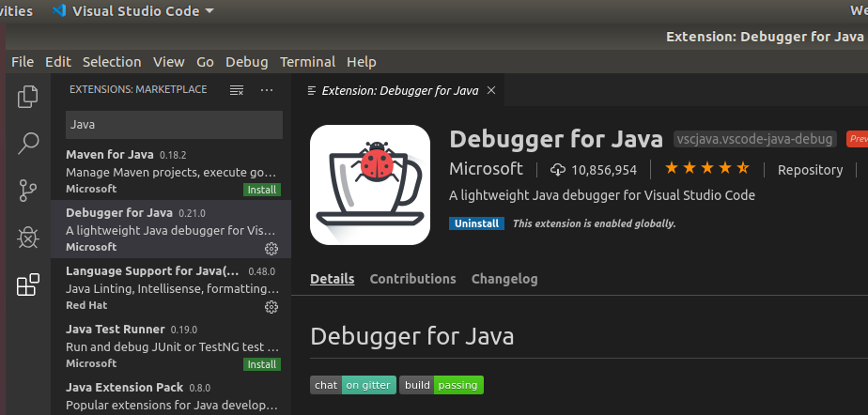868x415 pixels.
Task: Open manage gear for Language Support for Java
Action: (271, 307)
